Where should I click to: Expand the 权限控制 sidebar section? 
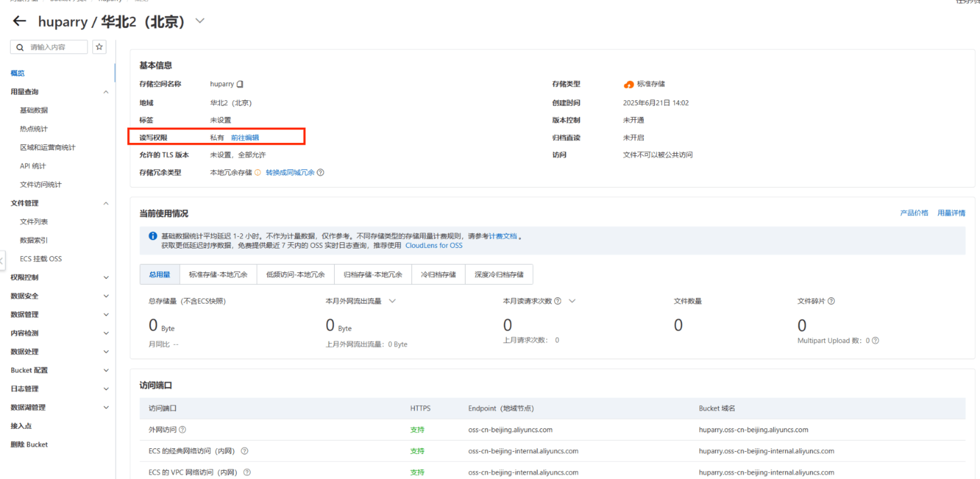(x=106, y=277)
